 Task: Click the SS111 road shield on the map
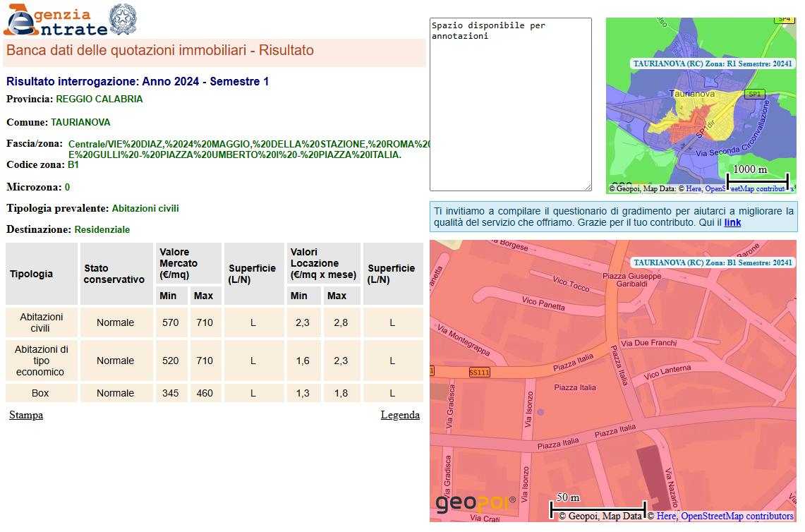(479, 372)
